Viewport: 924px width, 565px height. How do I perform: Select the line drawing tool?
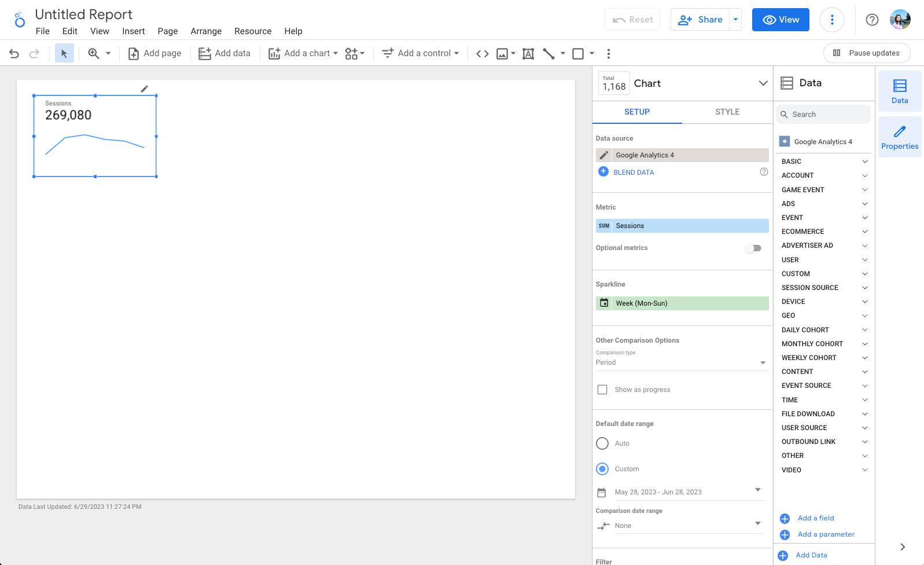point(548,54)
